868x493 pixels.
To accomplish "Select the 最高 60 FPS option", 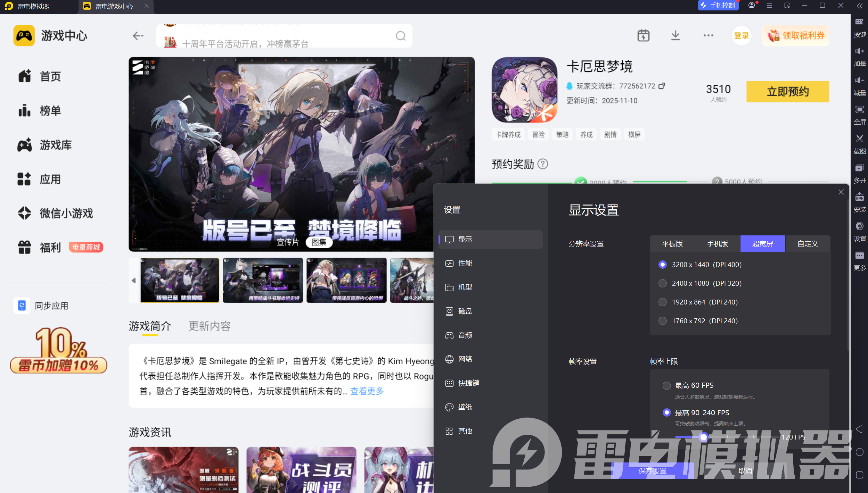I will 666,385.
